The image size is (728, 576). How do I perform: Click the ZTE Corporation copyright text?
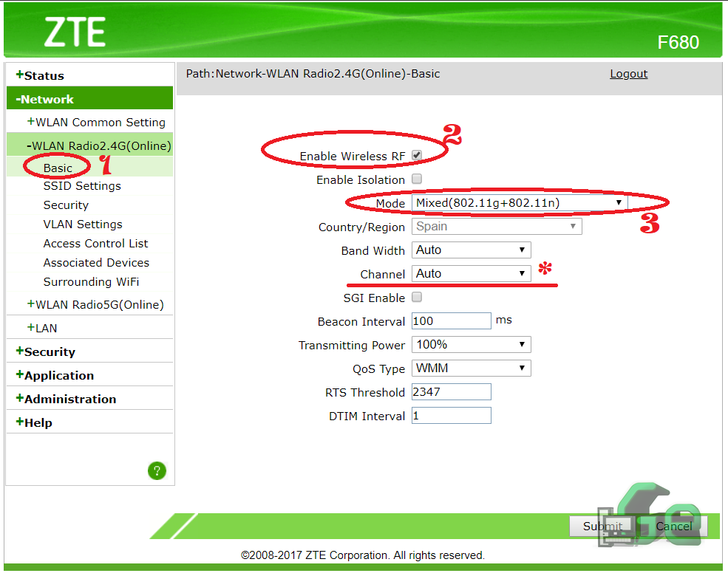pyautogui.click(x=363, y=555)
